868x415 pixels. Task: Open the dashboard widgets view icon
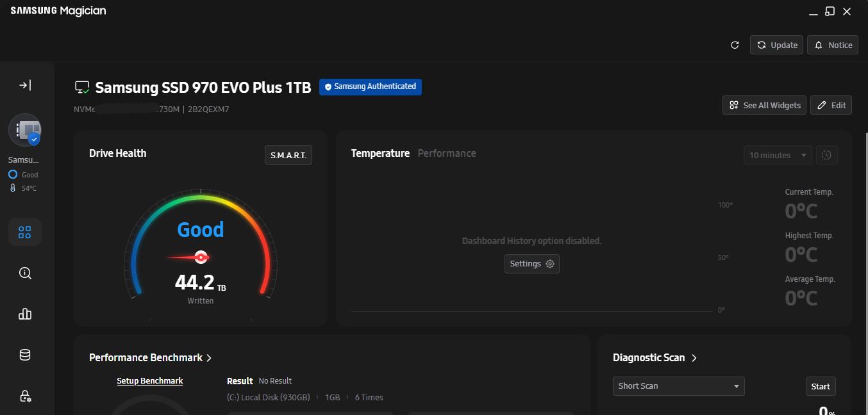pyautogui.click(x=25, y=232)
